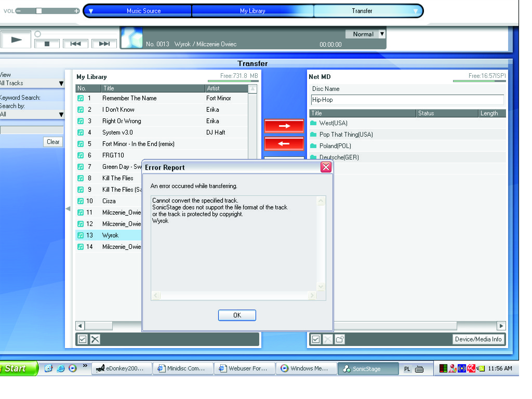Click music note icon of track 5
532x399 pixels.
pos(81,144)
